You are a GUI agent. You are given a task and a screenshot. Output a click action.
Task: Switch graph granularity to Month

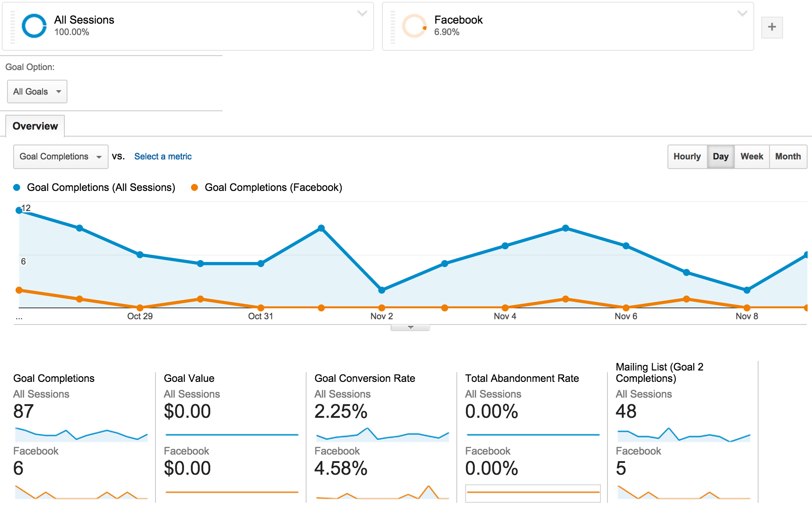coord(788,156)
